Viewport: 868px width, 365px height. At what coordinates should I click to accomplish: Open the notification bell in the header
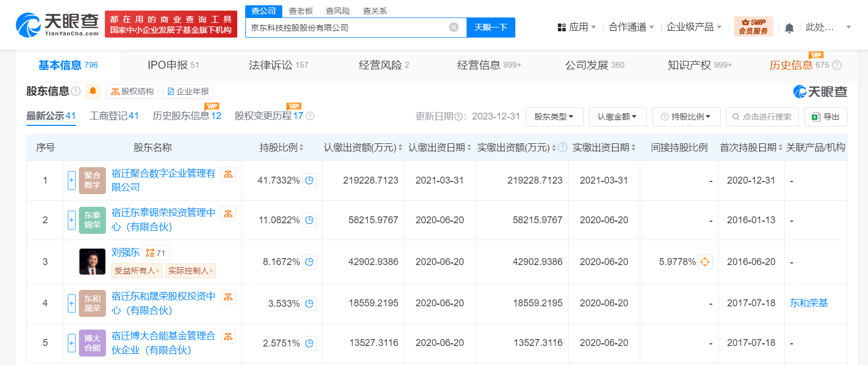[789, 28]
